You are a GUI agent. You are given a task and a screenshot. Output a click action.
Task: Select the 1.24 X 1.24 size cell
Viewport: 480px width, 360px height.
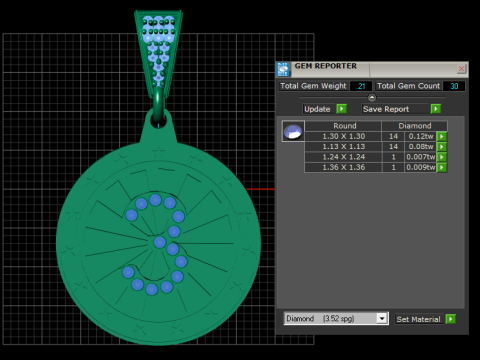coord(343,157)
